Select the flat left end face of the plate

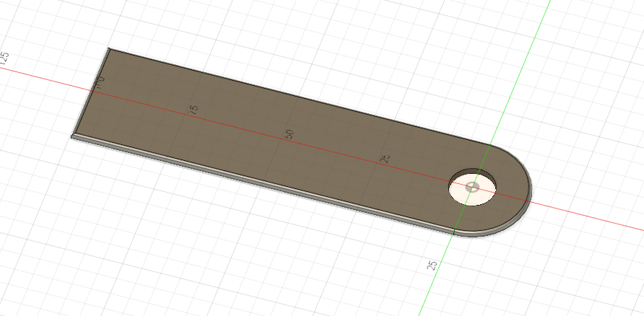click(90, 93)
